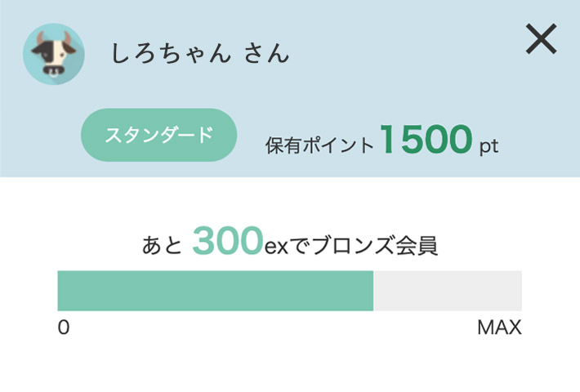Click the right end of the progress bar
Screen dimensions: 580x392
click(x=519, y=291)
